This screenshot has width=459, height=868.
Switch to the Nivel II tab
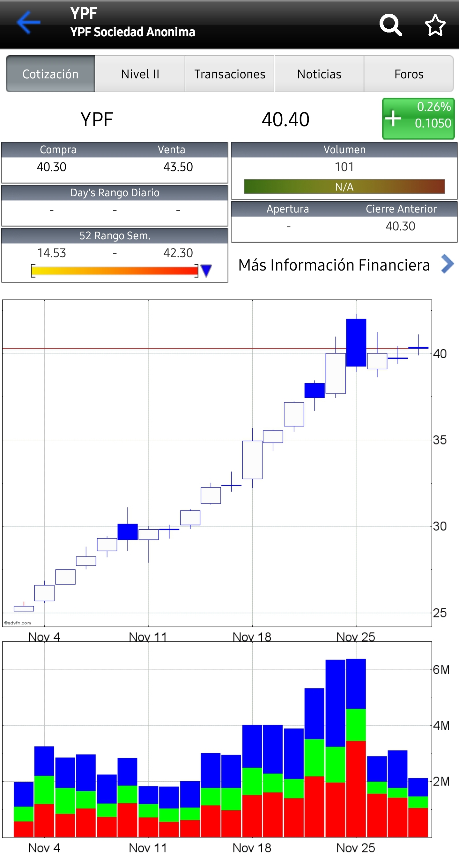point(140,74)
